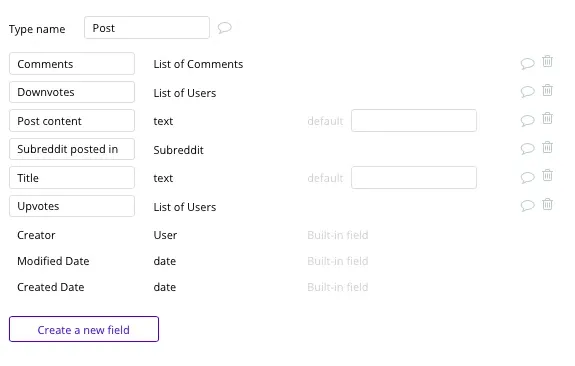575x366 pixels.
Task: Select Built-in field label beside Modified Date
Action: click(x=338, y=261)
